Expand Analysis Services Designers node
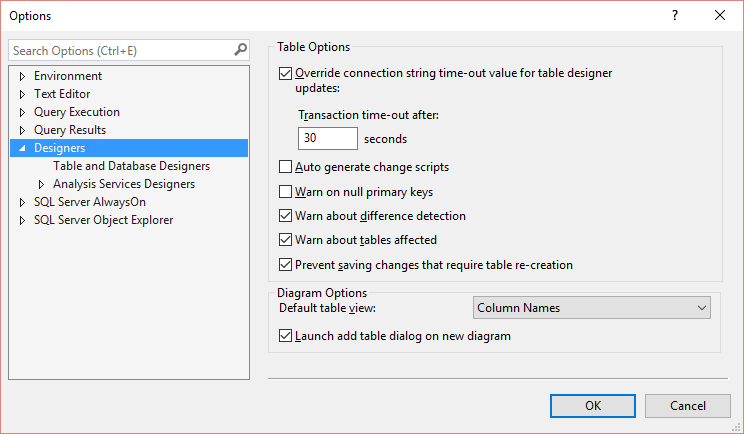 [42, 184]
